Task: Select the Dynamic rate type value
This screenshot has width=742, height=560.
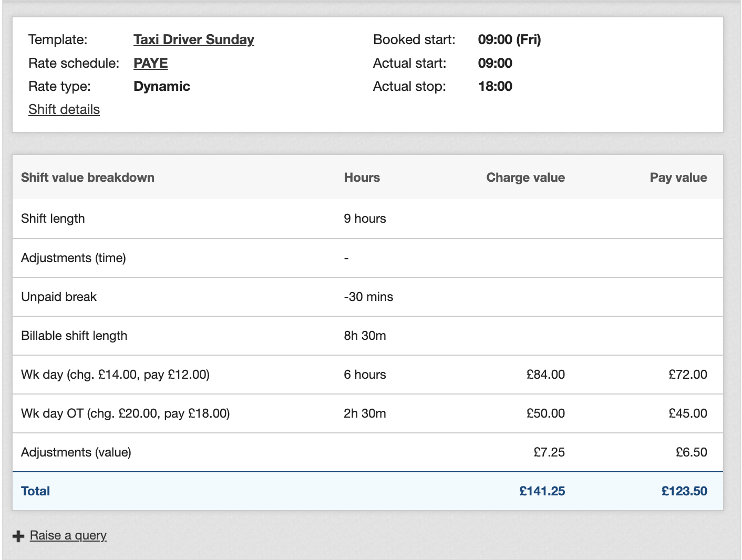Action: click(162, 86)
